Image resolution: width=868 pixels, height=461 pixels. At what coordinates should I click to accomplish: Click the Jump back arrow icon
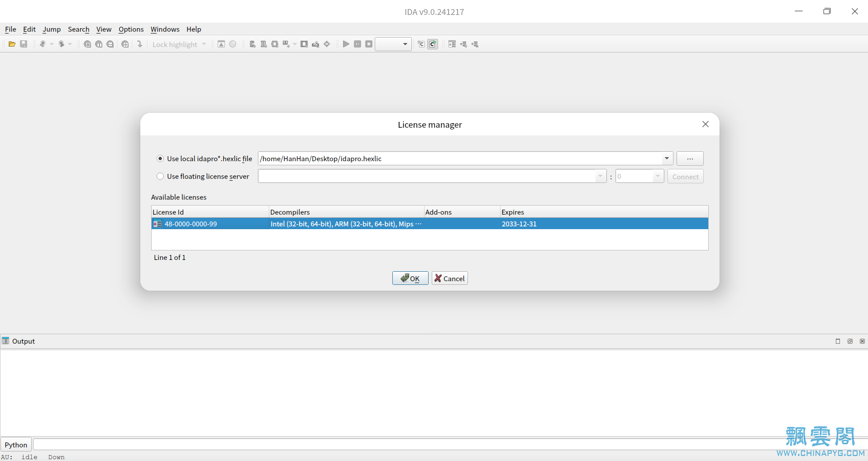point(42,44)
